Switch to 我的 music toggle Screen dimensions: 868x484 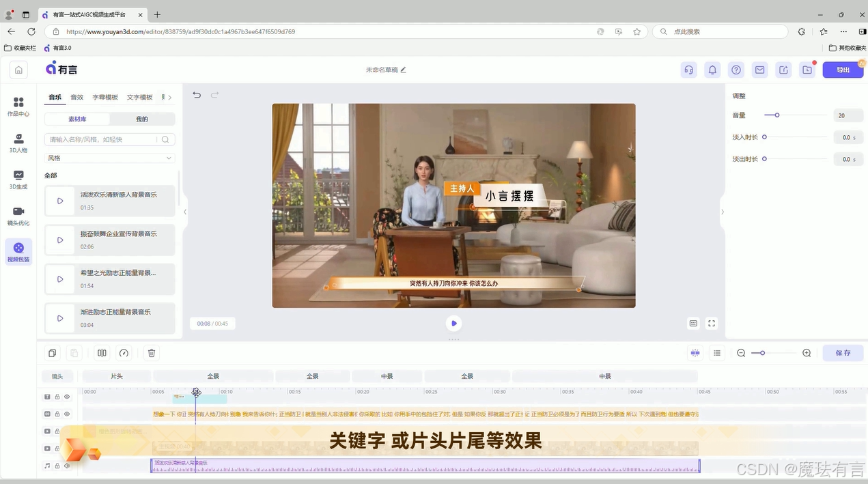coord(142,119)
